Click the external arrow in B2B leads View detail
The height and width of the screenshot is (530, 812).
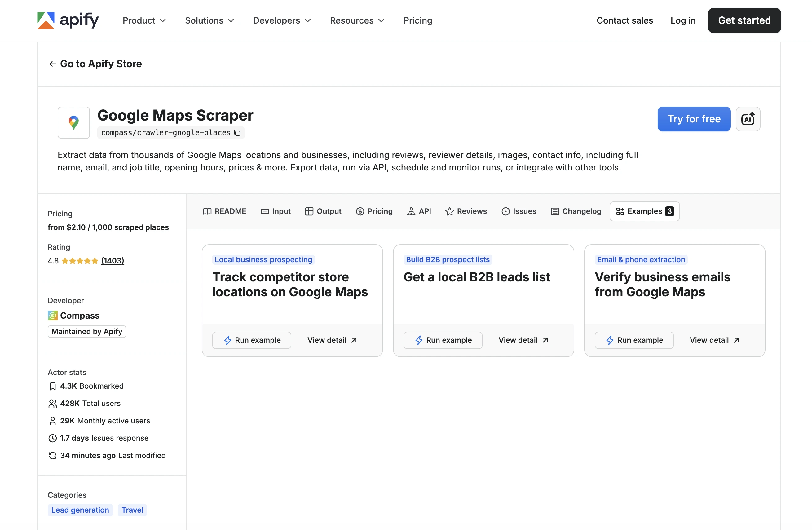(x=545, y=340)
